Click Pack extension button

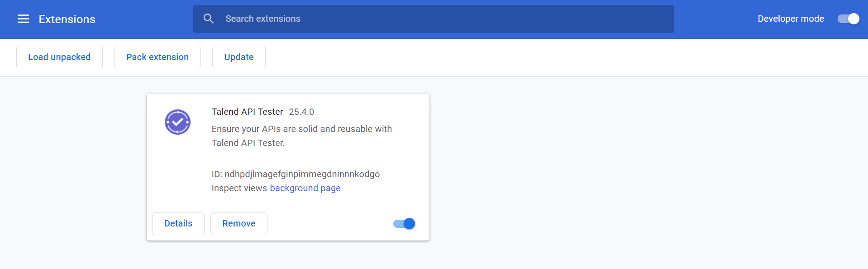pos(157,57)
